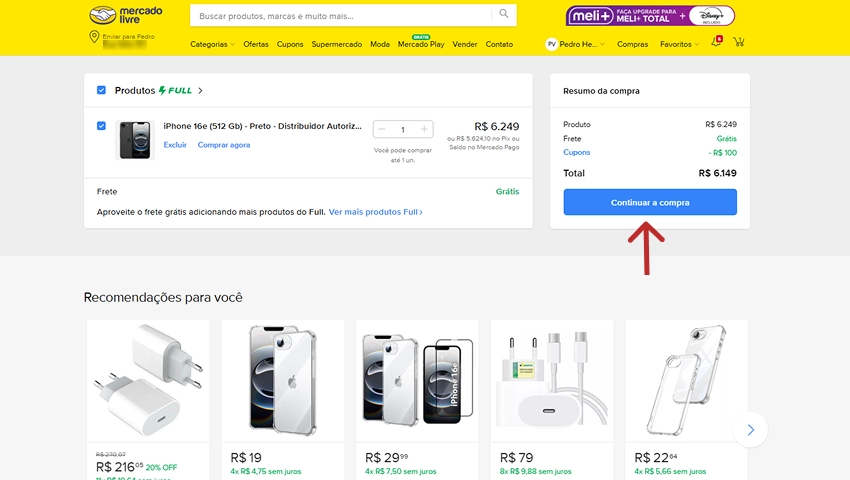
Task: Click the location pin icon
Action: coord(94,37)
